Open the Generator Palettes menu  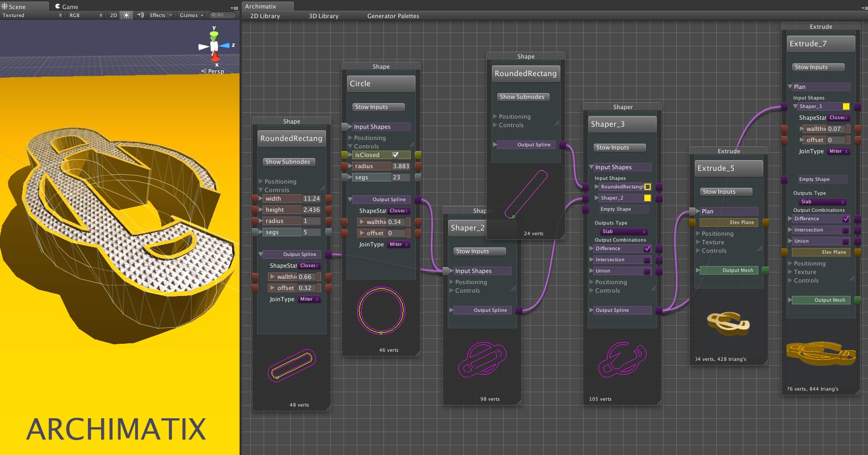click(x=393, y=16)
